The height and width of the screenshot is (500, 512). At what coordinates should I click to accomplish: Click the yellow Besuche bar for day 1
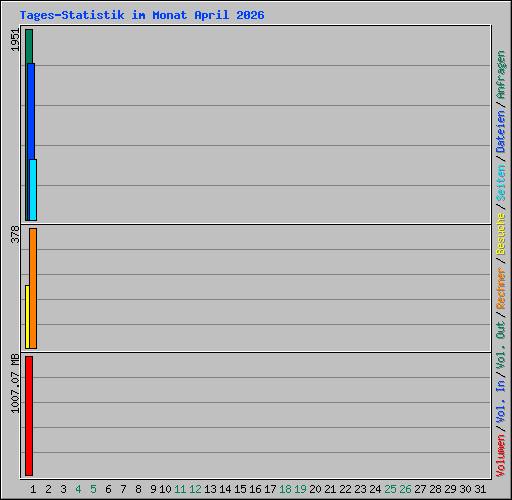pos(27,317)
